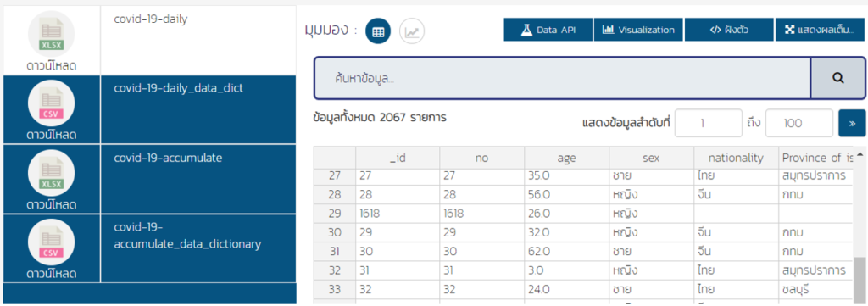Image resolution: width=868 pixels, height=306 pixels.
Task: Open the Visualization button
Action: point(638,30)
